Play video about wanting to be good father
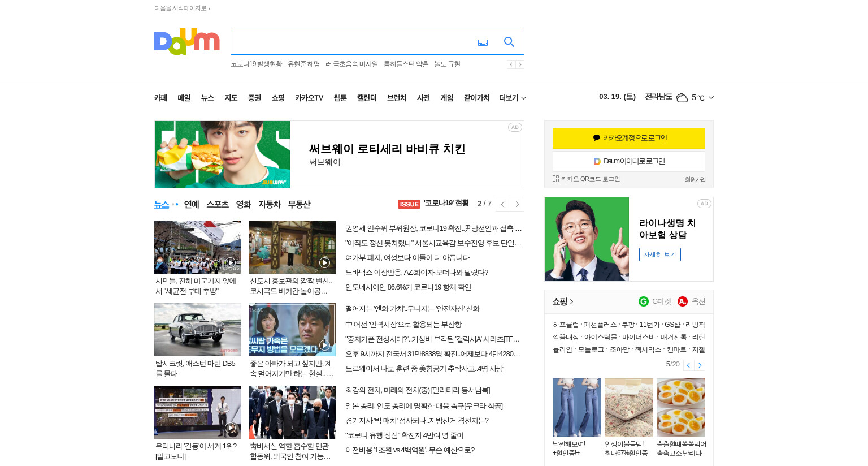Image resolution: width=868 pixels, height=466 pixels. (x=324, y=345)
